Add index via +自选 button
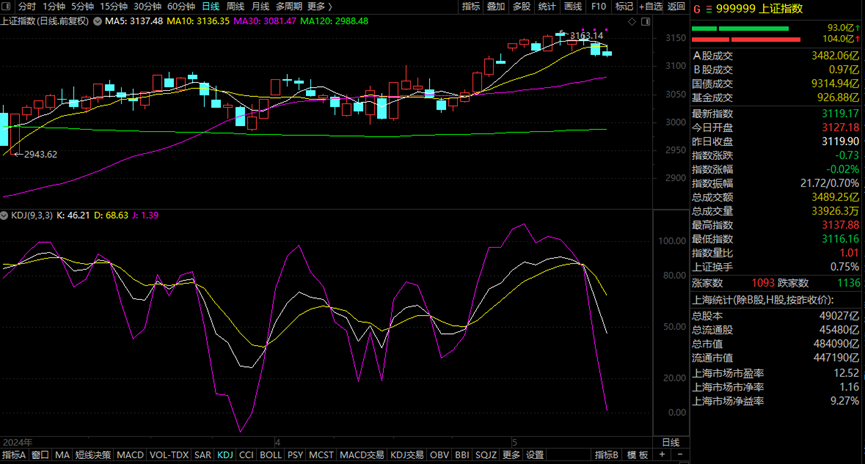The image size is (865, 464). [651, 6]
